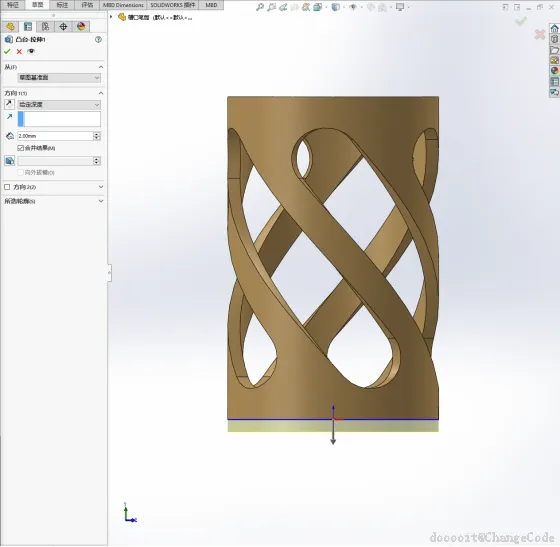560x547 pixels.
Task: Open the FeatureManager design tree tab
Action: point(10,27)
